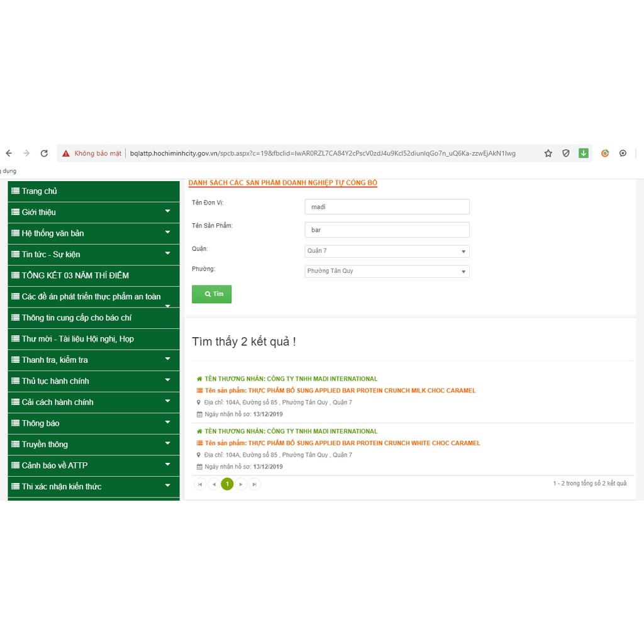The height and width of the screenshot is (644, 644).
Task: Go to the first page of results
Action: 200,484
